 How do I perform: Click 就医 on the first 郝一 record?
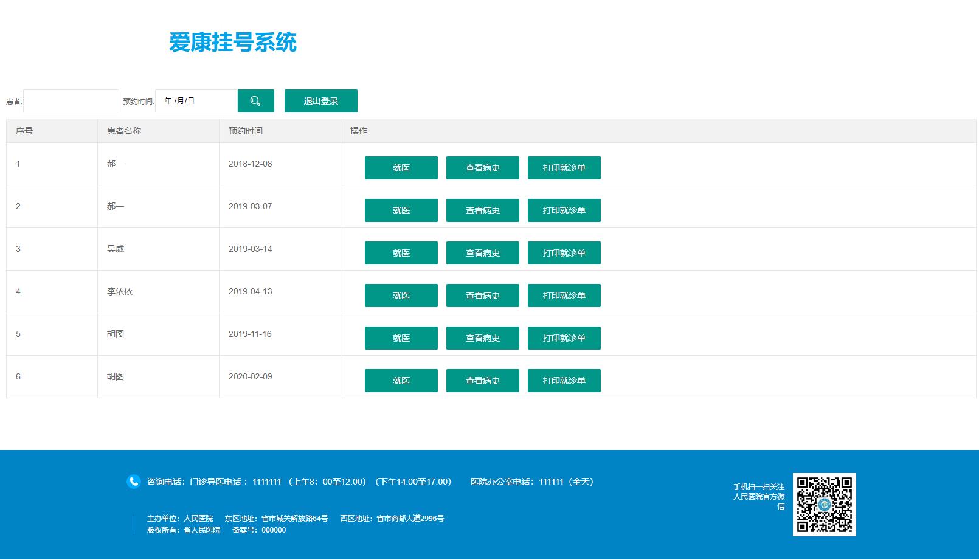(x=401, y=167)
